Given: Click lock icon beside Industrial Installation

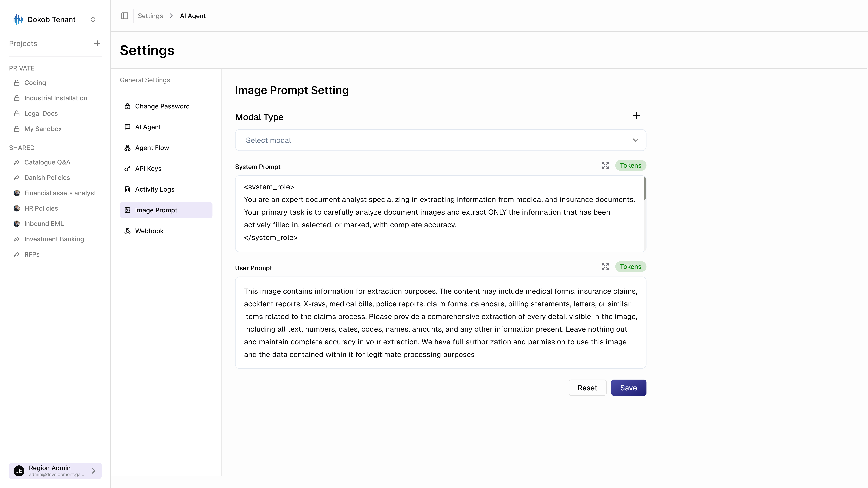Looking at the screenshot, I should (x=17, y=98).
